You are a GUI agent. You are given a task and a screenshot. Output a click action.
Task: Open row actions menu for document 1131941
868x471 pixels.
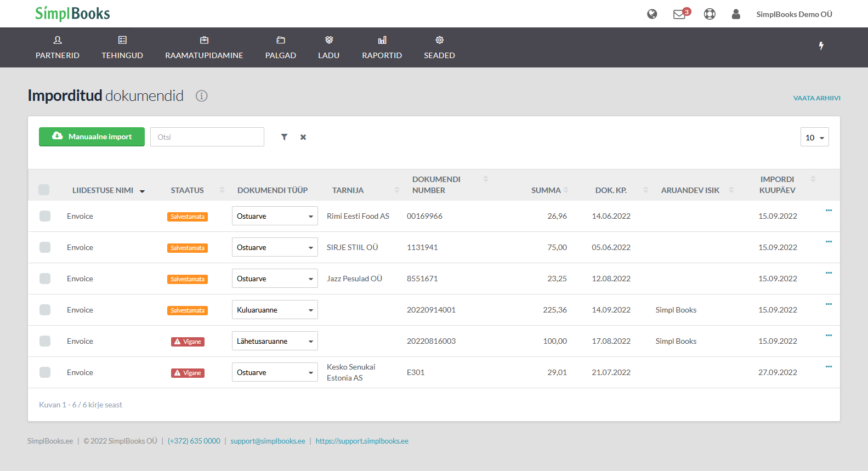point(829,241)
